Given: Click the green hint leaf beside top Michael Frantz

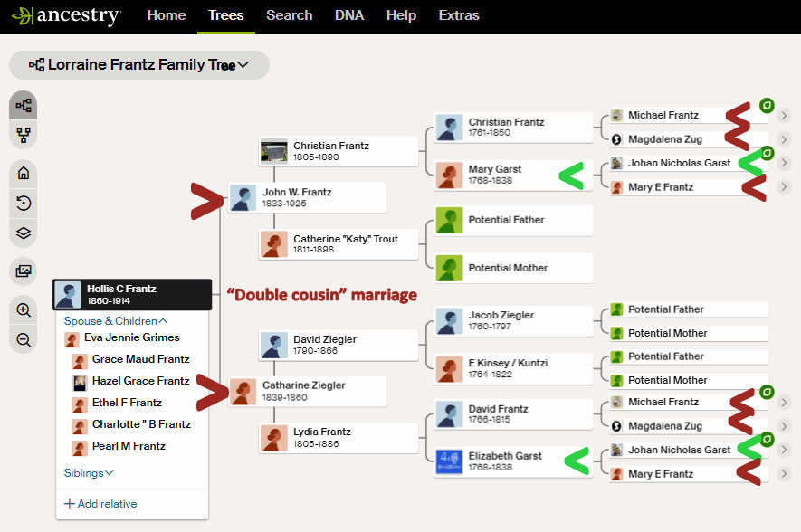Looking at the screenshot, I should tap(766, 105).
